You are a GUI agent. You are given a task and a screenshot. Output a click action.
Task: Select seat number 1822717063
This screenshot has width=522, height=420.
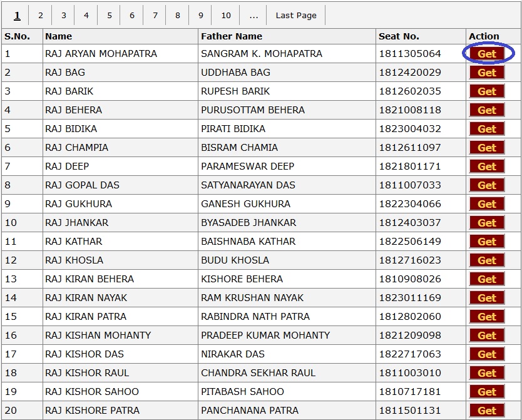410,354
